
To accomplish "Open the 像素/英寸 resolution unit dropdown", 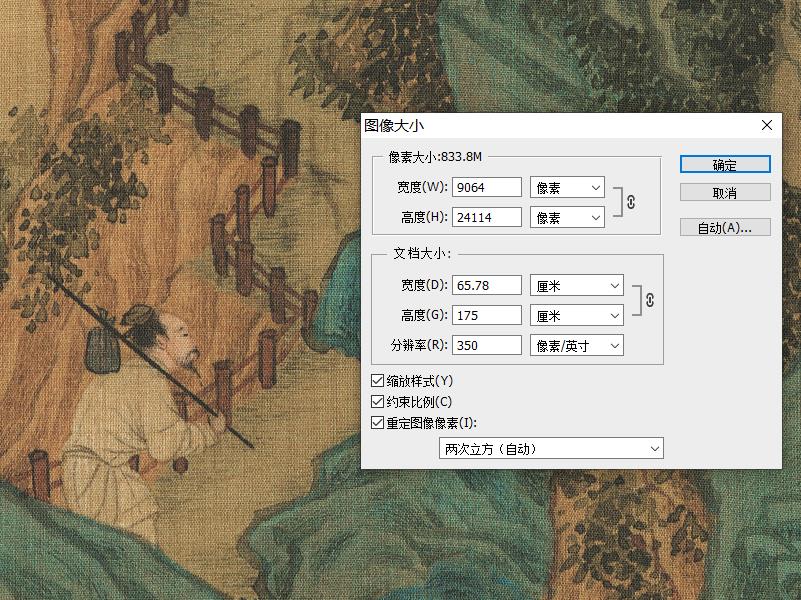I will (x=577, y=346).
